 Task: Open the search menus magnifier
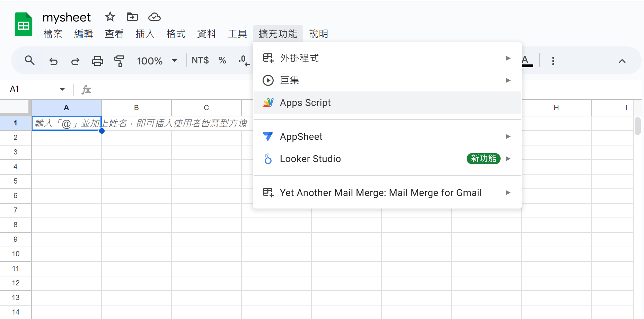30,61
